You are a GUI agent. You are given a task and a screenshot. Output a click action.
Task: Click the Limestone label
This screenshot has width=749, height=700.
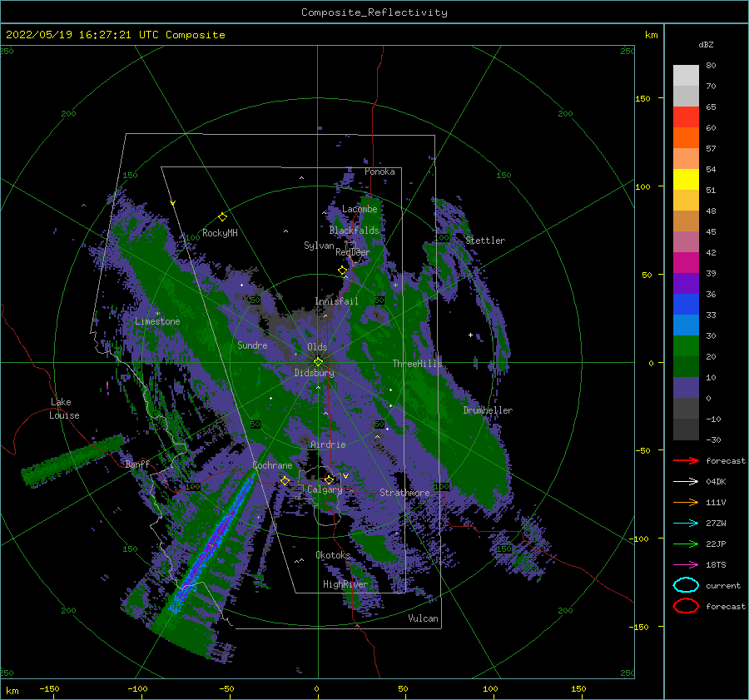[157, 321]
